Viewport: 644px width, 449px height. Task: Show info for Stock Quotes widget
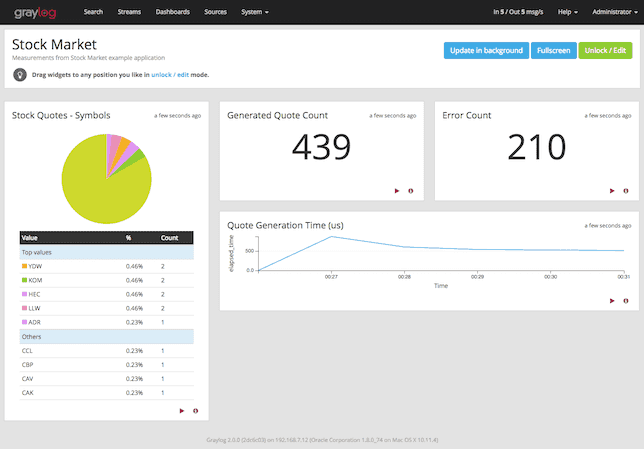[x=196, y=411]
